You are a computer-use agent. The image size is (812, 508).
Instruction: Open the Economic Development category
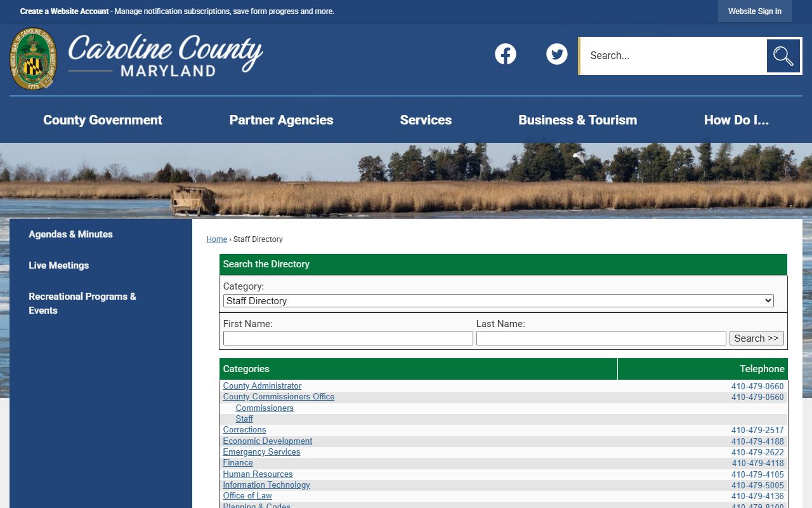click(x=267, y=441)
